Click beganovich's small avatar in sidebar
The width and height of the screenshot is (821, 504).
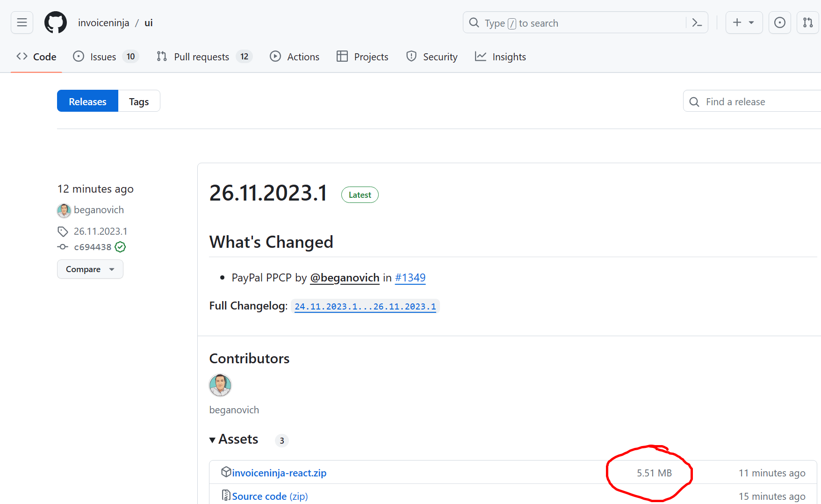64,210
